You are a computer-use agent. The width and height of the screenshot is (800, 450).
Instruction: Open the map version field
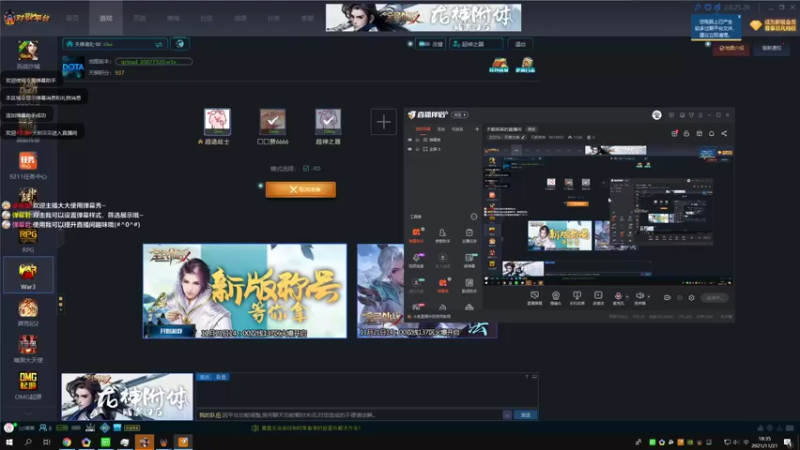pyautogui.click(x=154, y=62)
